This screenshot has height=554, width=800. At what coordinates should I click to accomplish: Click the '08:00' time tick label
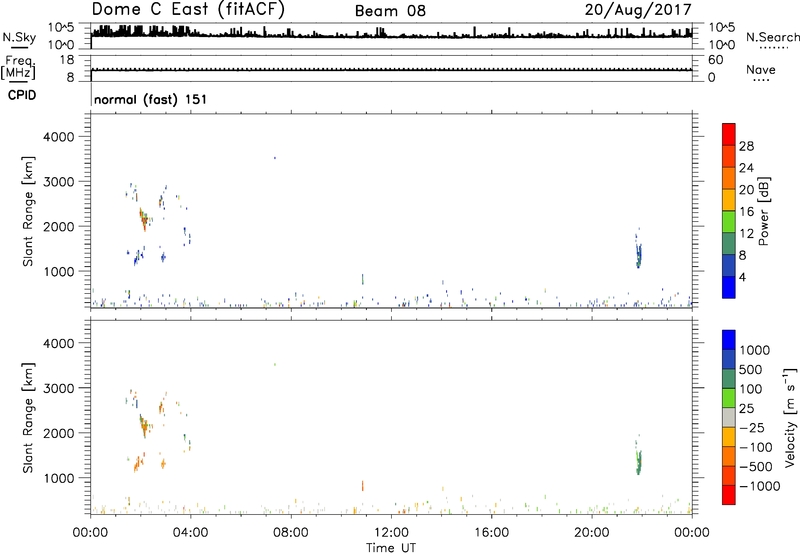(x=291, y=533)
